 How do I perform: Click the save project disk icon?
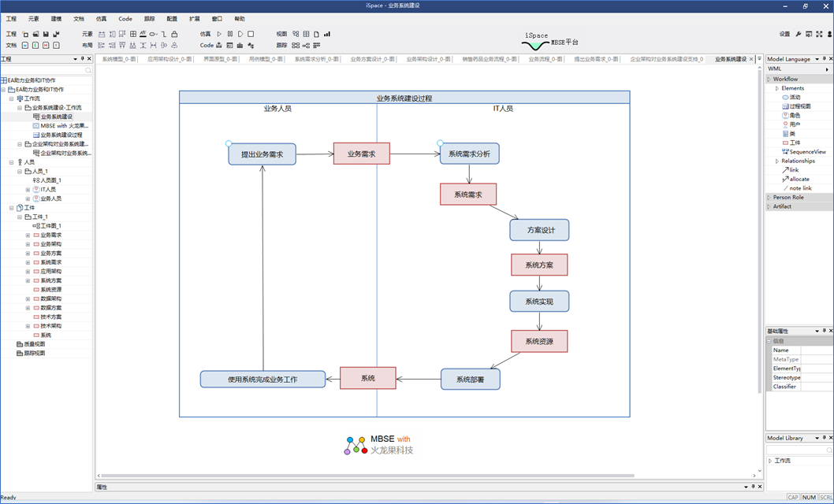(46, 35)
